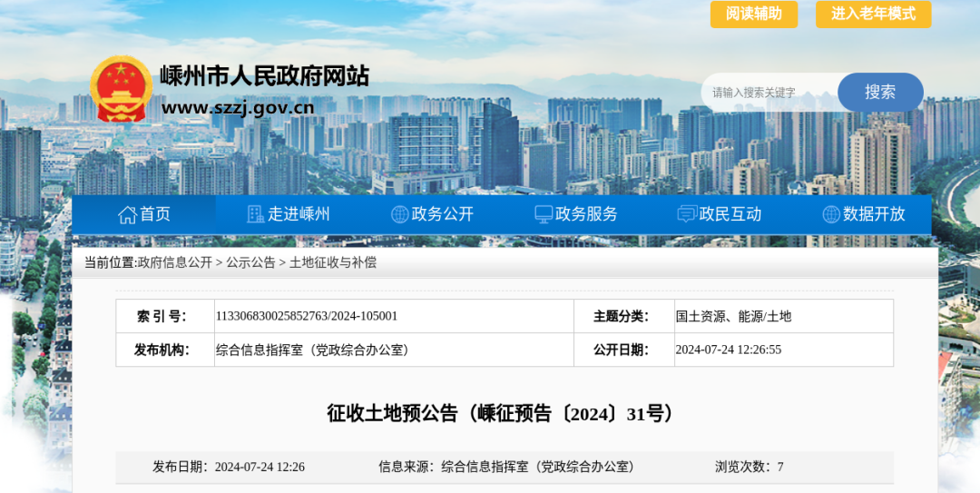Open the 数据开放 menu item
Image resolution: width=980 pixels, height=493 pixels.
[874, 214]
